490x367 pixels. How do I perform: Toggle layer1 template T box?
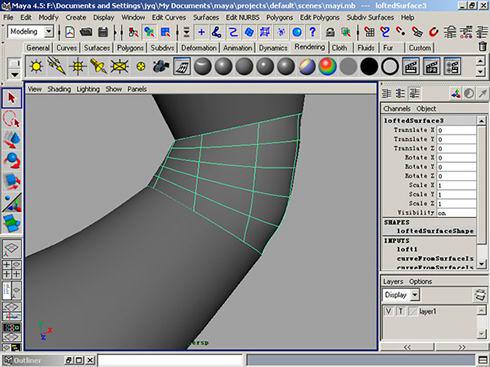pos(401,312)
